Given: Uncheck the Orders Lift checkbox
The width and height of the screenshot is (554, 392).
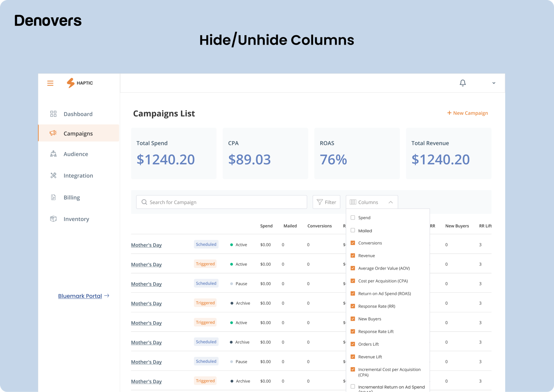Looking at the screenshot, I should click(x=353, y=344).
